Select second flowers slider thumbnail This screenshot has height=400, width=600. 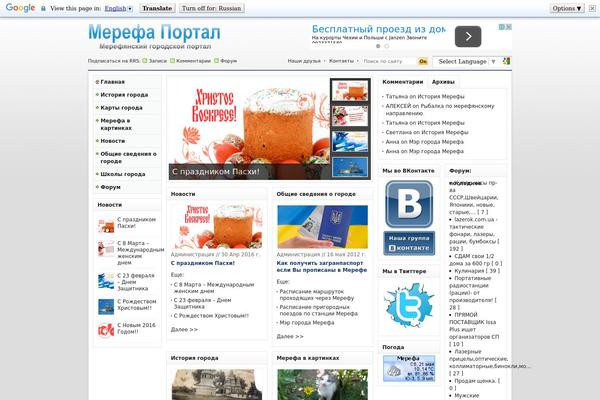(x=350, y=116)
